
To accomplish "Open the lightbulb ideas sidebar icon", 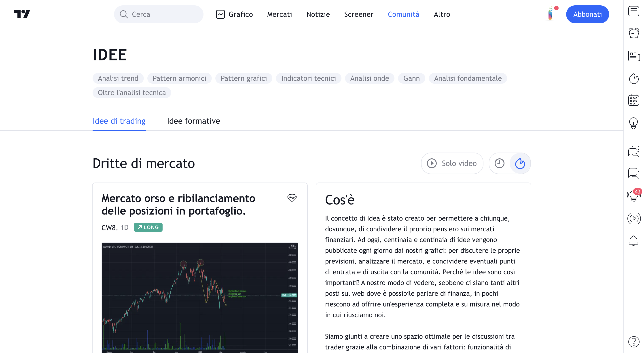I will 633,123.
